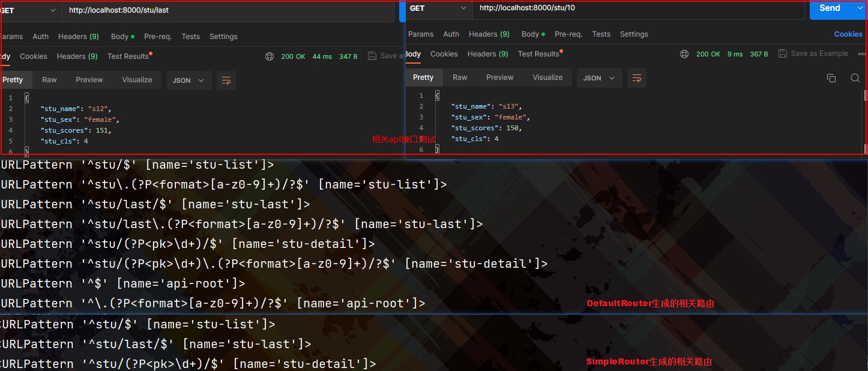The width and height of the screenshot is (868, 371).
Task: Open the Settings tab for the stu/10 request
Action: pos(634,34)
